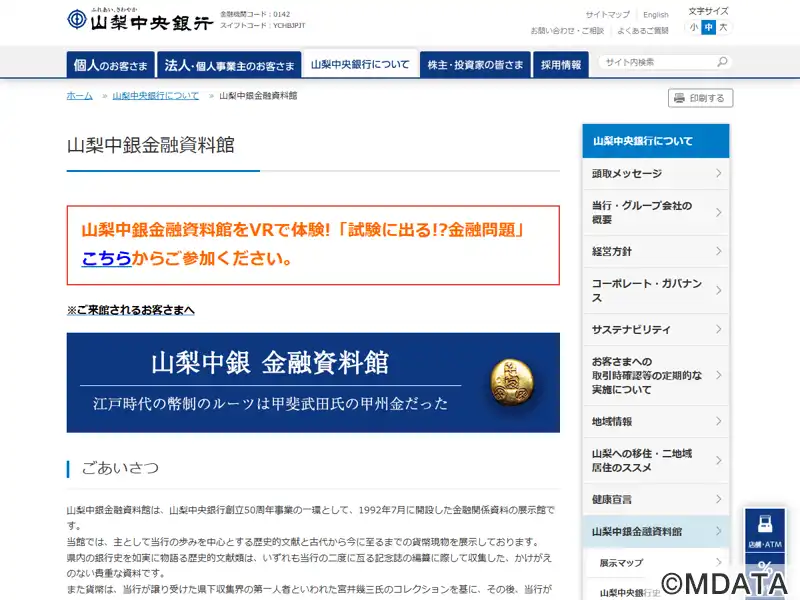Expand the 頭取メッセージ chevron
The image size is (800, 600).
point(718,173)
